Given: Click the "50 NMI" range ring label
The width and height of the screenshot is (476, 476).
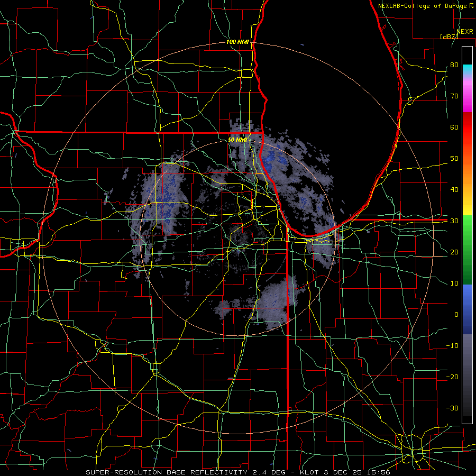Looking at the screenshot, I should (x=237, y=140).
